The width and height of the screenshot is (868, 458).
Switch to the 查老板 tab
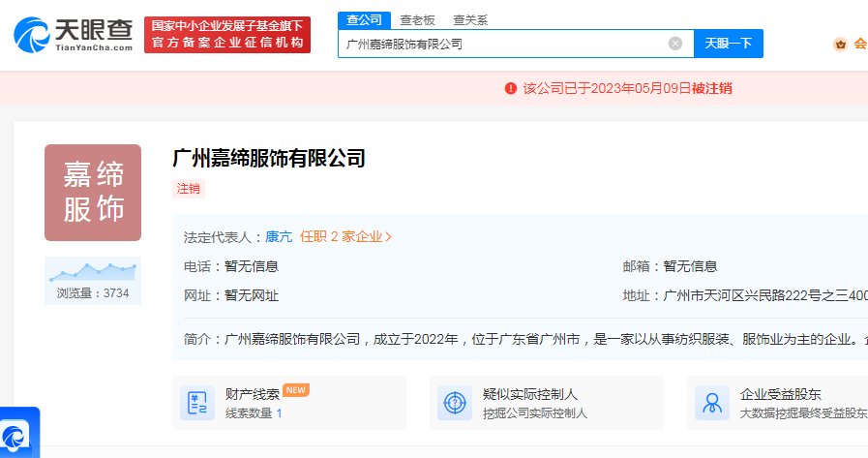[x=417, y=20]
